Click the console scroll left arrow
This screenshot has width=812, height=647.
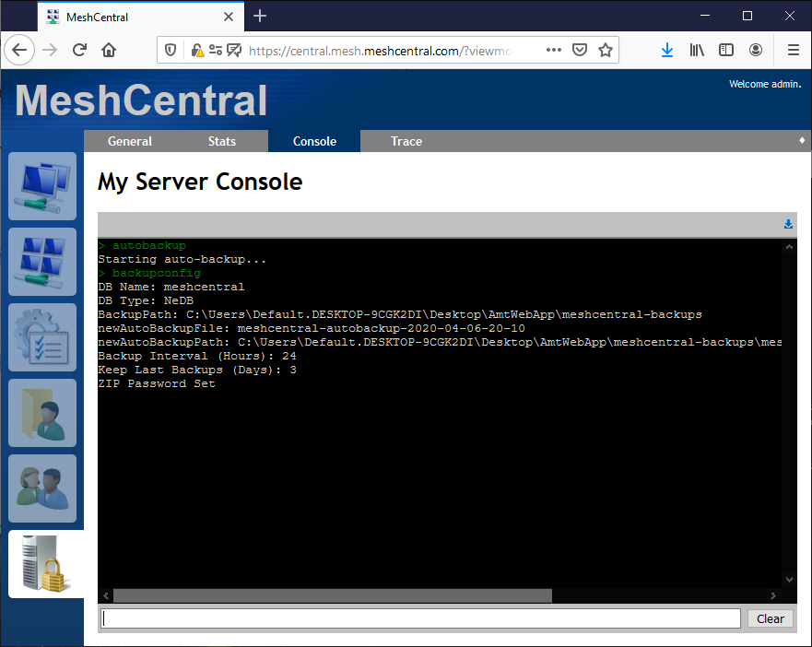[106, 595]
